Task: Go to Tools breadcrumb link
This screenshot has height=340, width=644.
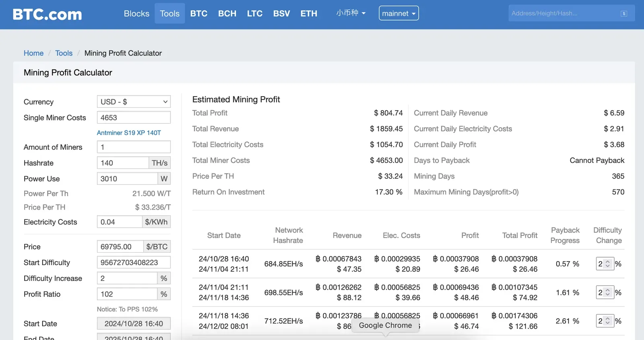Action: tap(64, 53)
